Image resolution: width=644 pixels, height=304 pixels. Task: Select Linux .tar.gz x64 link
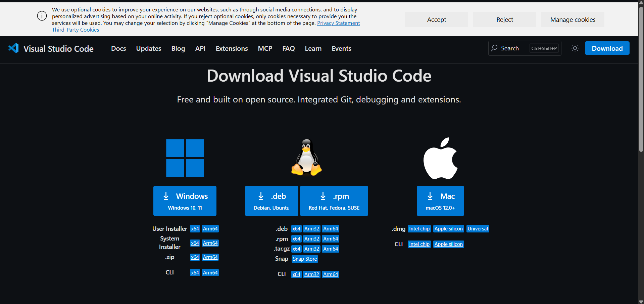coord(296,249)
